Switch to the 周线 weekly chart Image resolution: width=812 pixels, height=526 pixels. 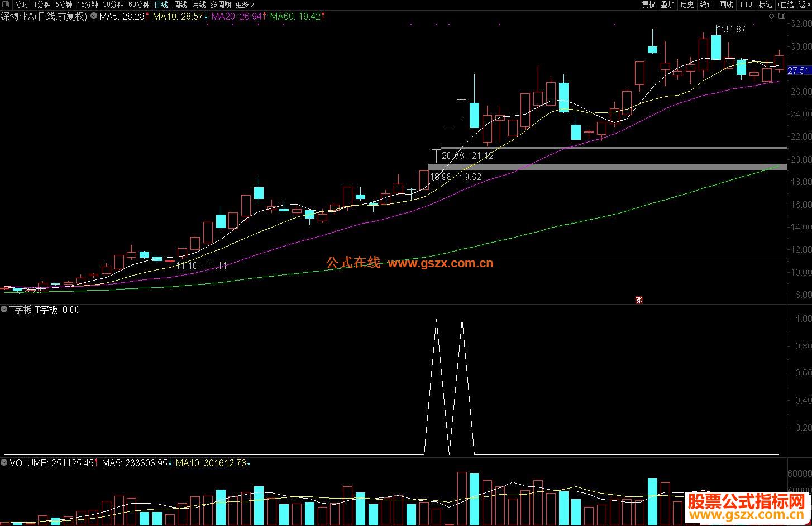[180, 4]
